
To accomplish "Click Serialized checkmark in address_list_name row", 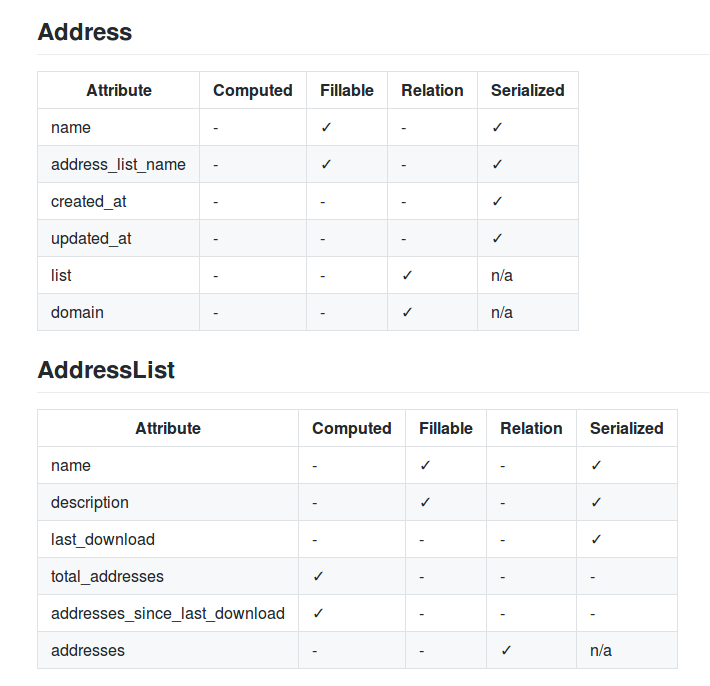I will (x=497, y=164).
